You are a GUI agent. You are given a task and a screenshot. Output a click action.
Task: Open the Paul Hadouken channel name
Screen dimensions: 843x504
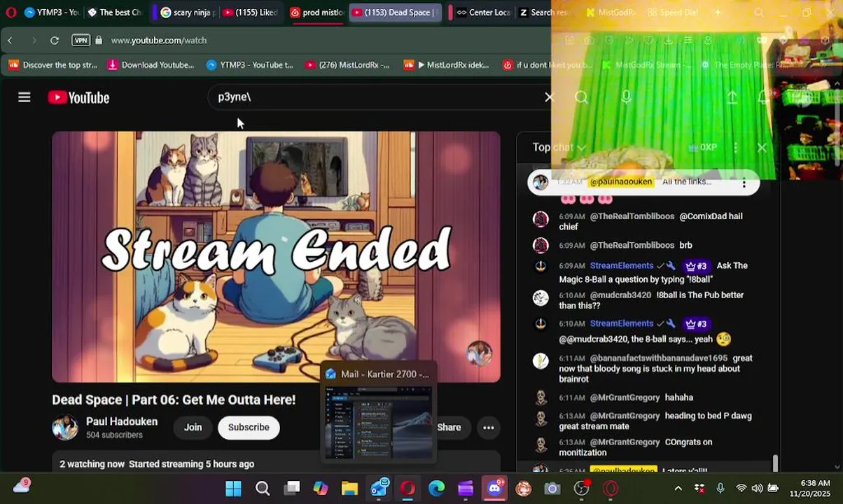[122, 421]
